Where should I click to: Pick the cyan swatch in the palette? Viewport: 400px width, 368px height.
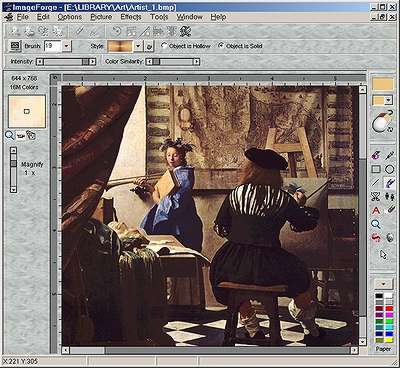pyautogui.click(x=389, y=327)
